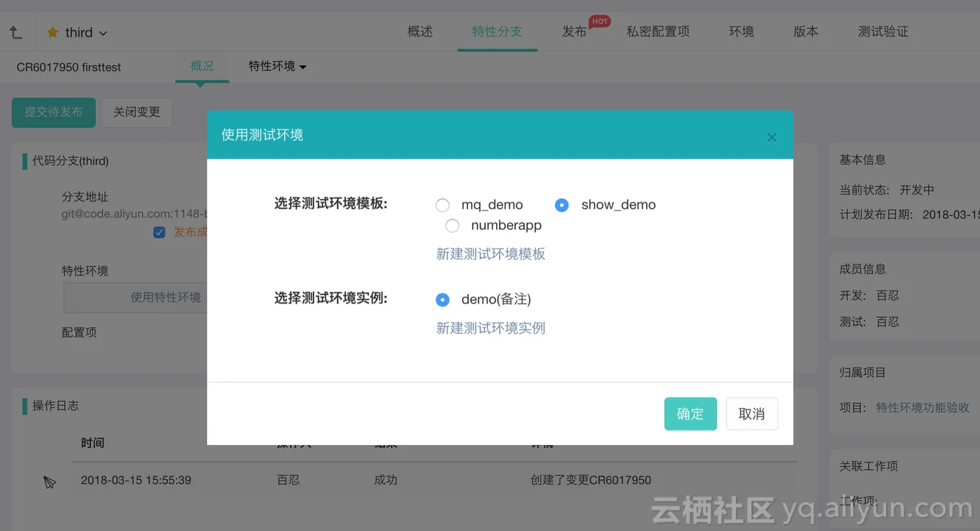
Task: Click the 归属项目 panel heading
Action: click(x=862, y=372)
